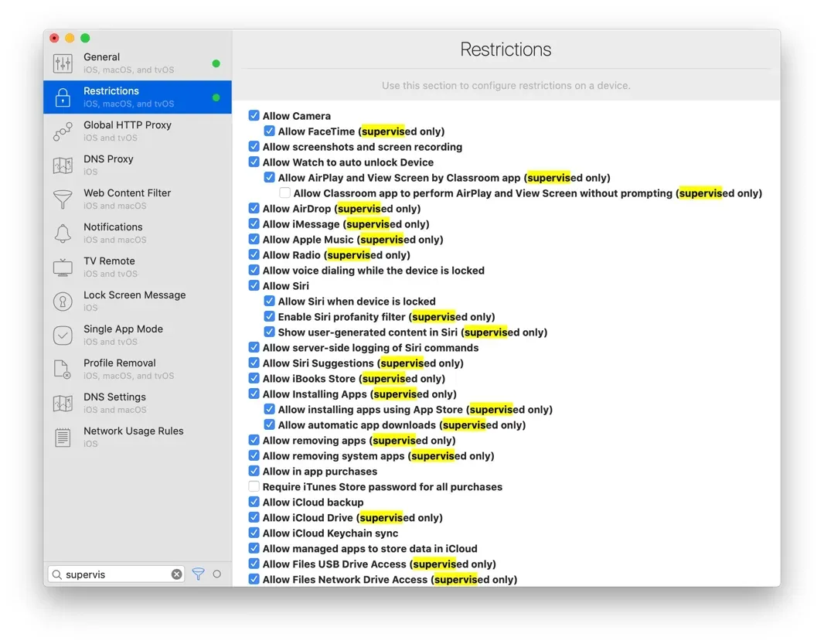Click the Notifications bell icon
Image resolution: width=824 pixels, height=644 pixels.
pyautogui.click(x=63, y=233)
